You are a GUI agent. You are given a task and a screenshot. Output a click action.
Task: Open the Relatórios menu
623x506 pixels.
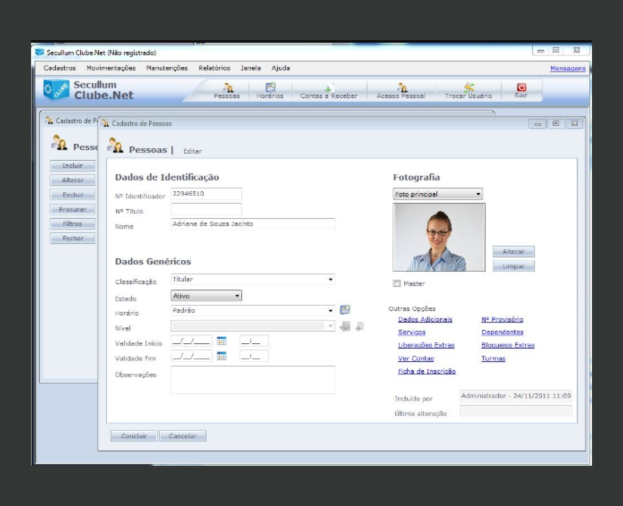[214, 68]
